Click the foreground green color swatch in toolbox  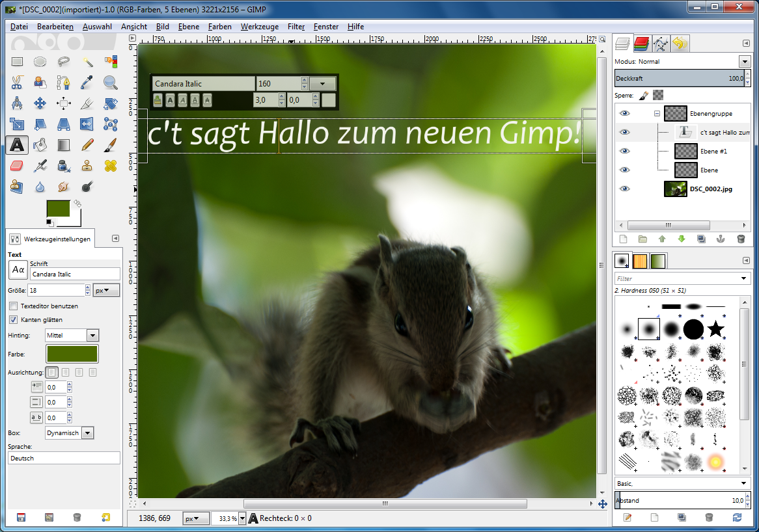tap(58, 209)
